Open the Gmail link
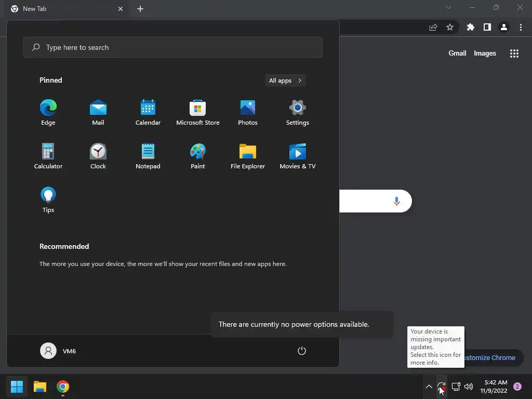Viewport: 532px width, 399px height. point(457,54)
